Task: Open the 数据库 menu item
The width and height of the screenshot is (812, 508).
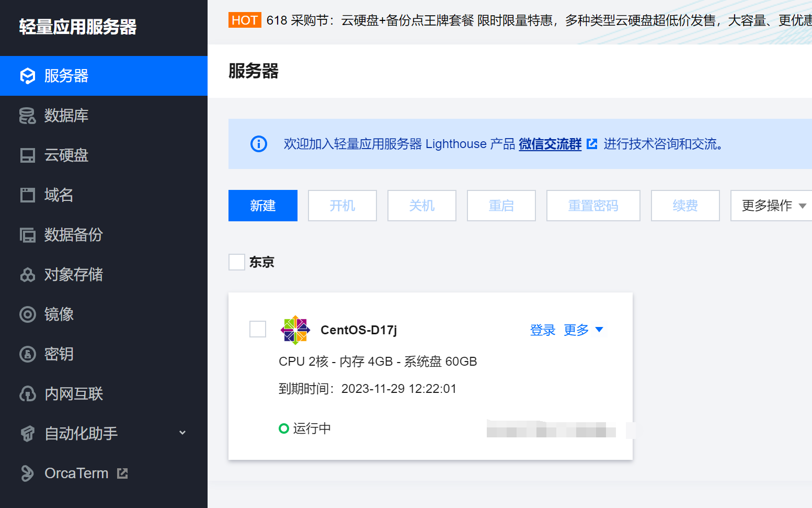Action: pos(104,116)
